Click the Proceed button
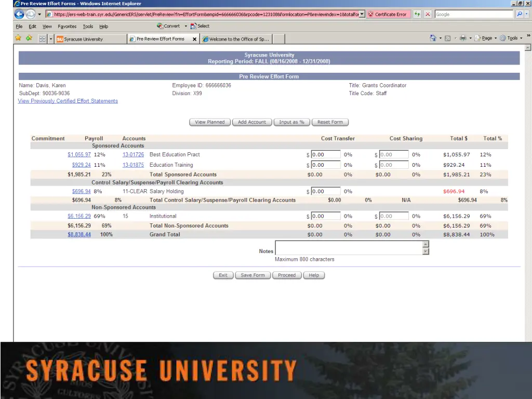The width and height of the screenshot is (532, 399). 287,275
